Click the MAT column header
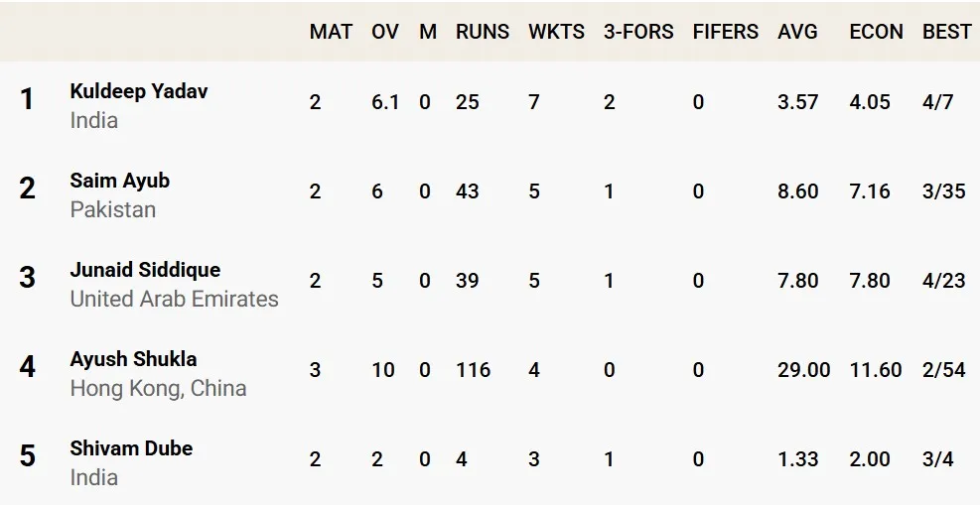The image size is (980, 505). click(x=331, y=32)
